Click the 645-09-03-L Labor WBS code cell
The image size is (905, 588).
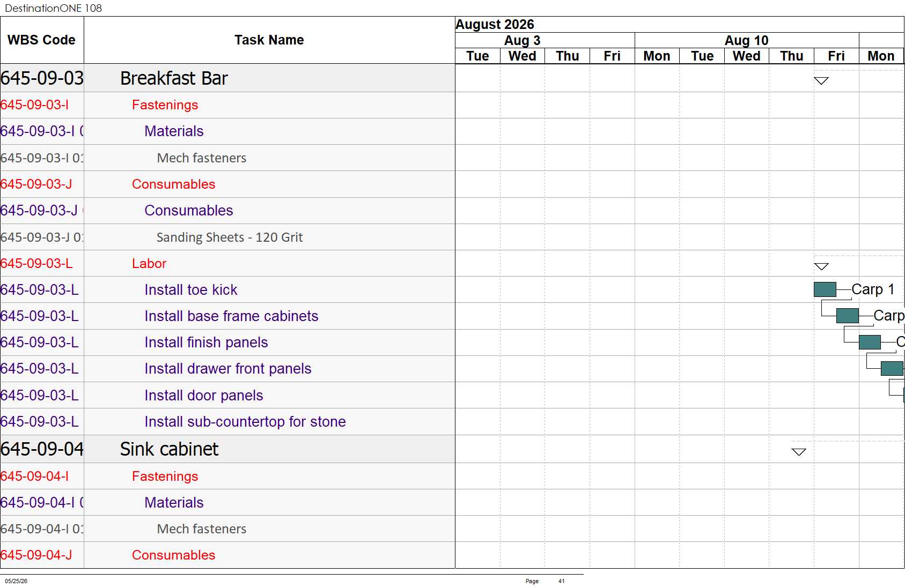click(x=42, y=263)
